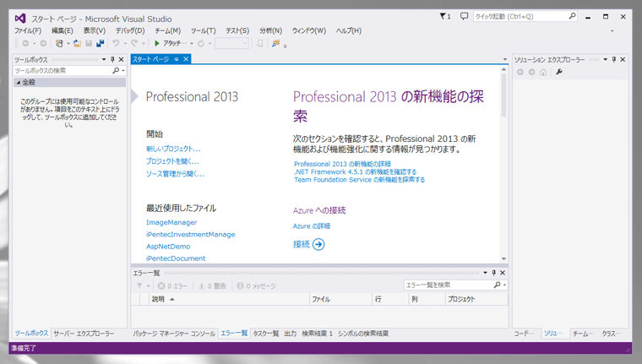
Task: Click the quick launch magnifier icon
Action: (573, 16)
